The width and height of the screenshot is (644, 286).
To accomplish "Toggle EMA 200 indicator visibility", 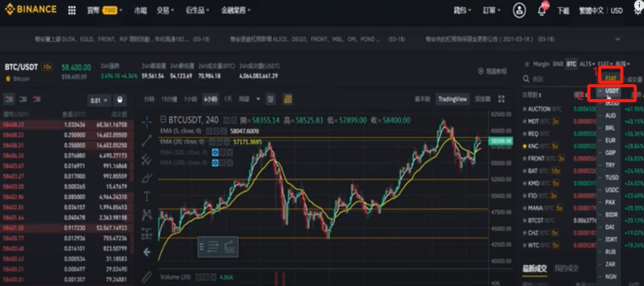I will tap(215, 163).
